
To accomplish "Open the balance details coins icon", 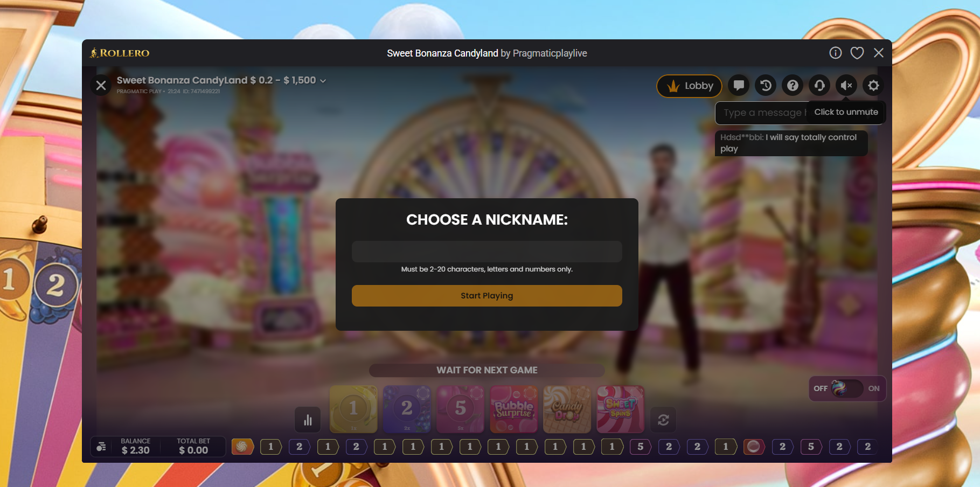I will point(101,447).
